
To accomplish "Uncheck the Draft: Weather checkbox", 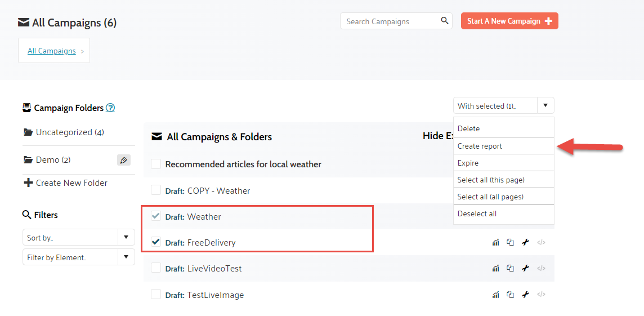I will [x=156, y=216].
